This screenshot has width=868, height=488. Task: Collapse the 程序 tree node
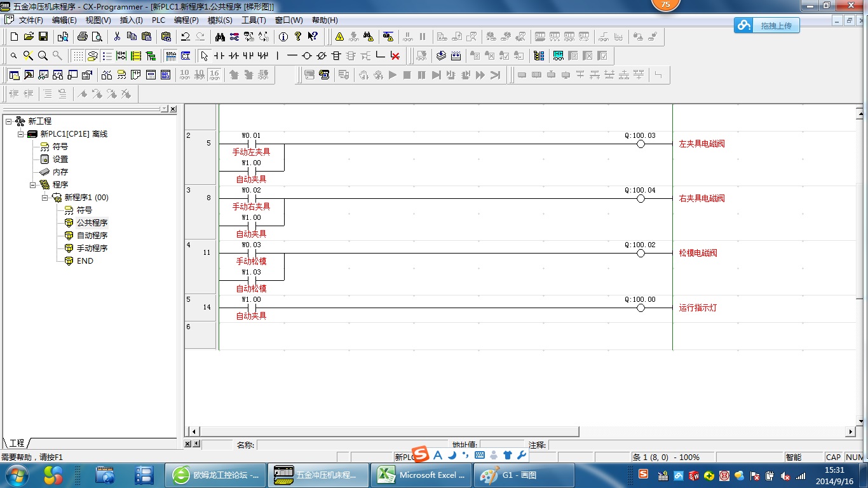pos(33,184)
